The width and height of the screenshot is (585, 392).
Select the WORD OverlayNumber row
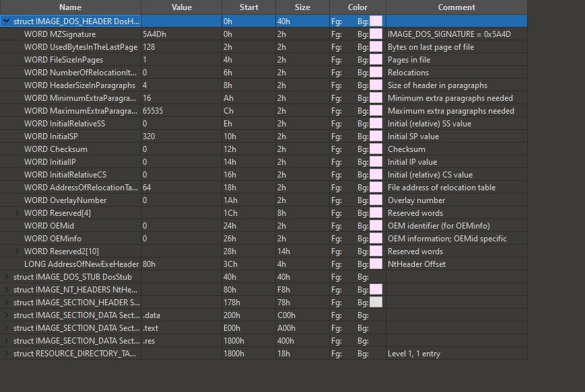[263, 200]
